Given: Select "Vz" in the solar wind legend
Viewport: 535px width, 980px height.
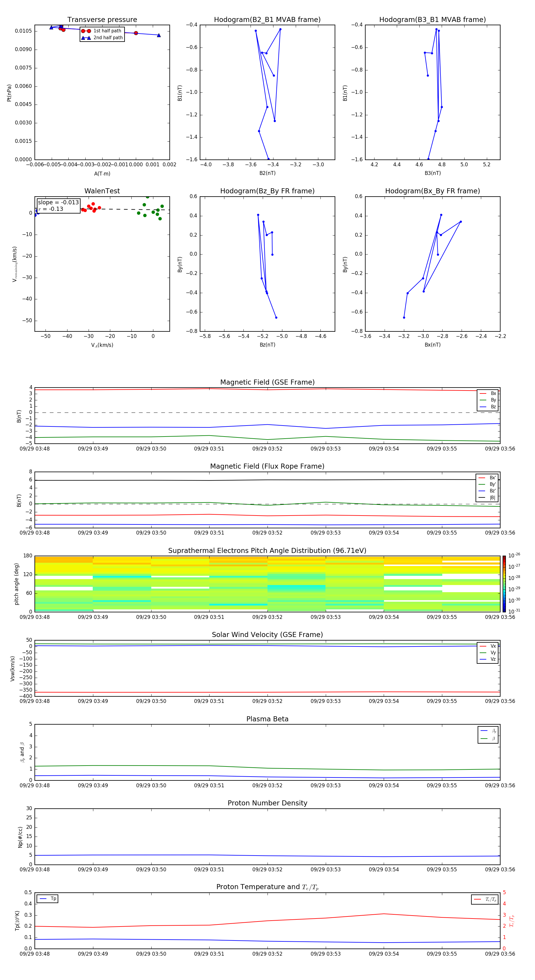Looking at the screenshot, I should tap(488, 659).
